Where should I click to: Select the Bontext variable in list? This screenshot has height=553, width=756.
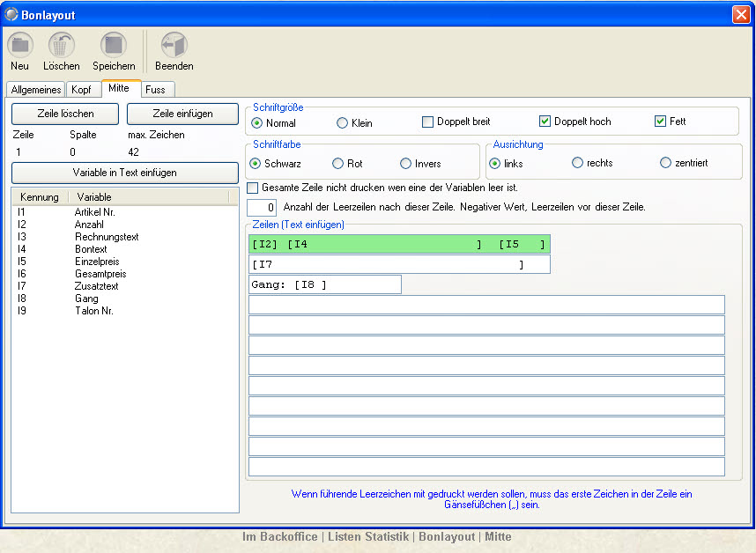click(x=91, y=249)
